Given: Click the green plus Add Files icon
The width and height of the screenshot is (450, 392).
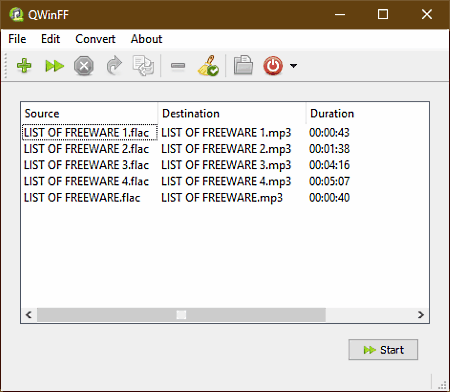Looking at the screenshot, I should click(x=24, y=66).
